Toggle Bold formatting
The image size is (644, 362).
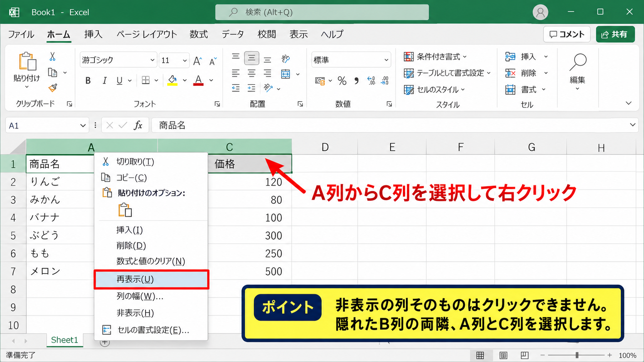coord(88,80)
